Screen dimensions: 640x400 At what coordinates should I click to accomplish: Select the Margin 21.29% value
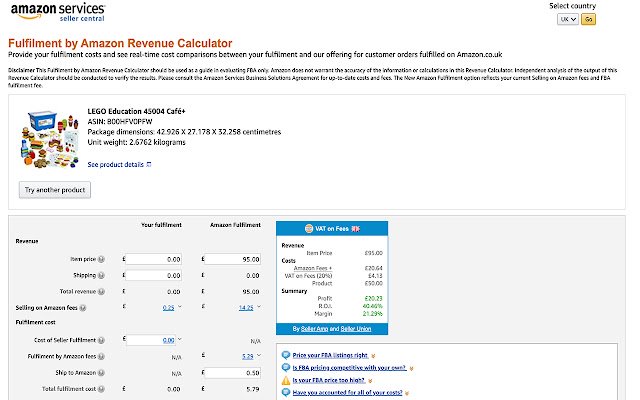pos(372,314)
